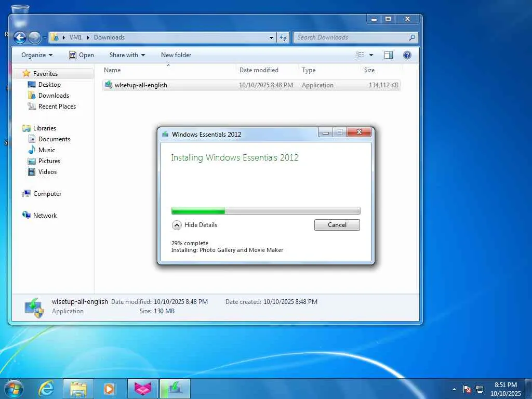Click the Forward arrow in Explorer
Viewport: 532px width, 399px height.
[x=34, y=37]
